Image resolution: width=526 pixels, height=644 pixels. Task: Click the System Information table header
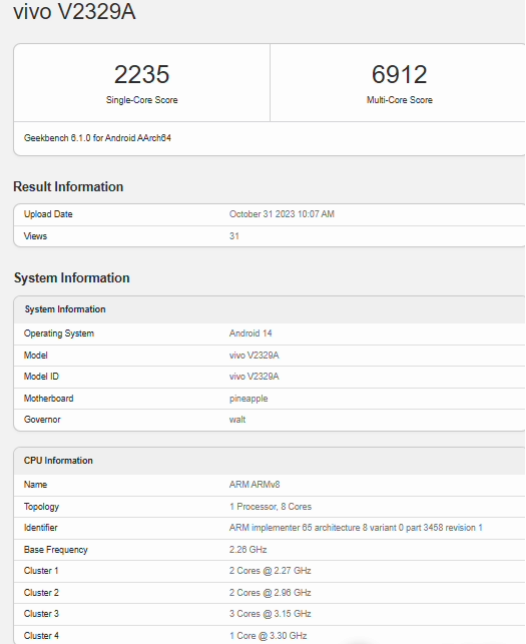[x=65, y=309]
